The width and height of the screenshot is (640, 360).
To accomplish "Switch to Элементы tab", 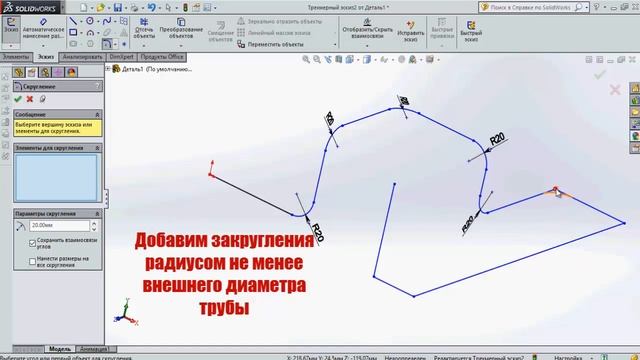I will 16,57.
